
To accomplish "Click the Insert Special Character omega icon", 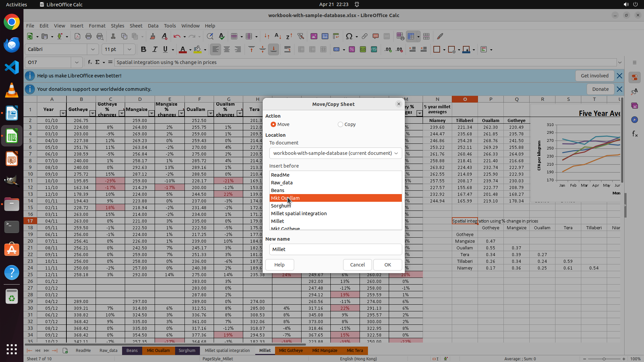I will click(349, 36).
